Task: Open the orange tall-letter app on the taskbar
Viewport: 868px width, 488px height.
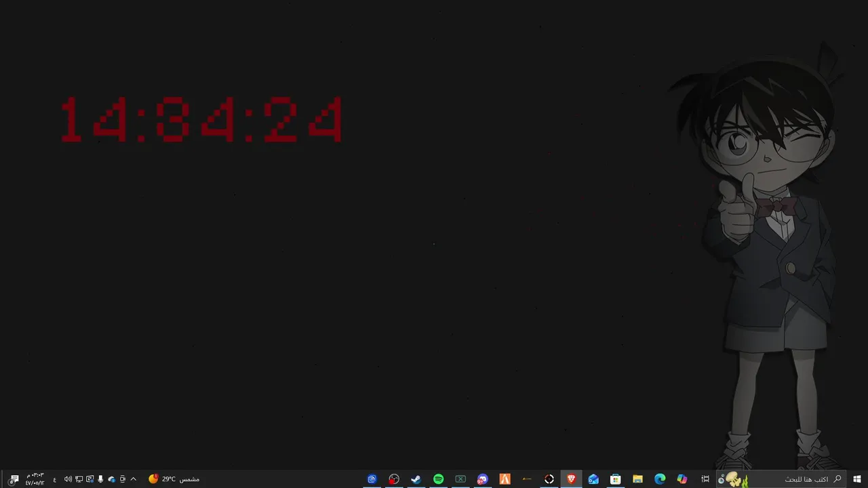Action: 505,479
